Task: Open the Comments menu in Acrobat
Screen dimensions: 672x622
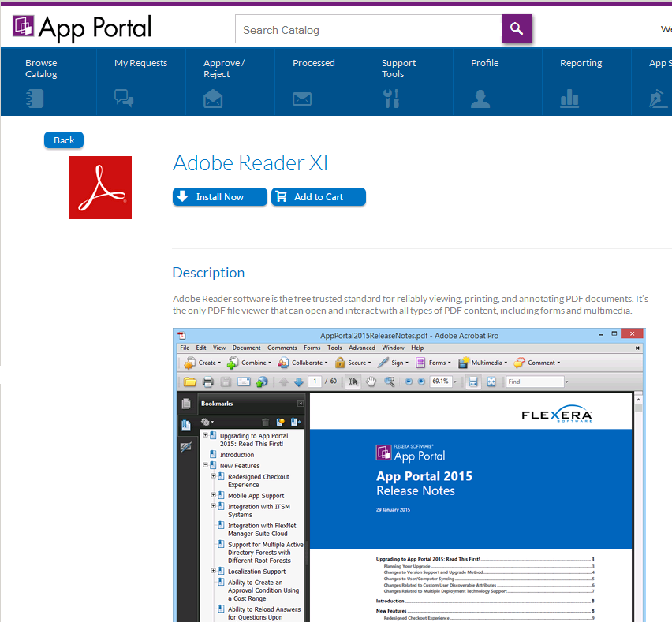Action: tap(282, 348)
